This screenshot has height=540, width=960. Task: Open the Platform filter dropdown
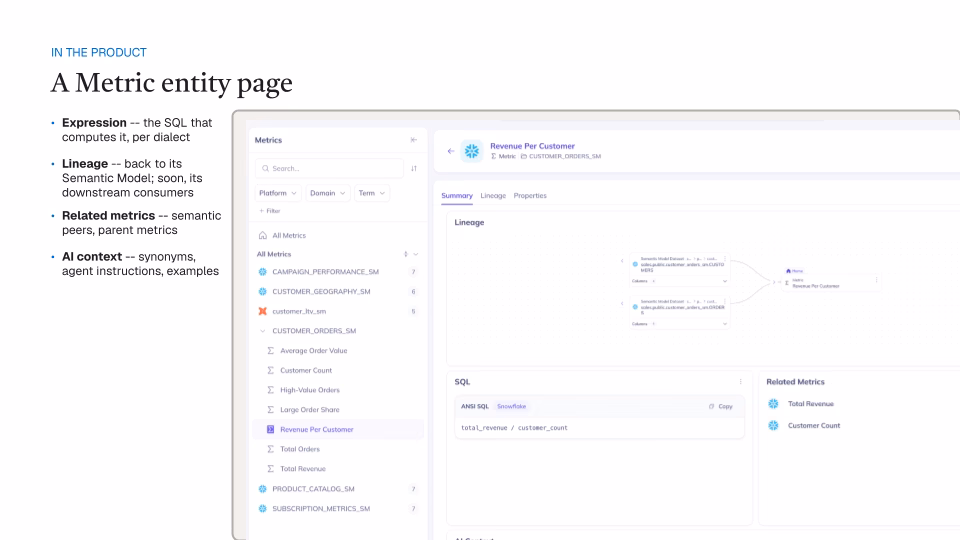tap(278, 193)
